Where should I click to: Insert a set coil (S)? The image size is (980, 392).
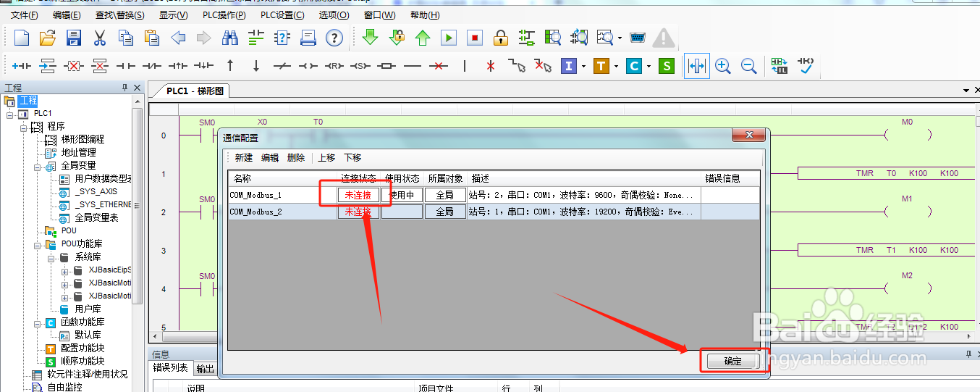360,66
